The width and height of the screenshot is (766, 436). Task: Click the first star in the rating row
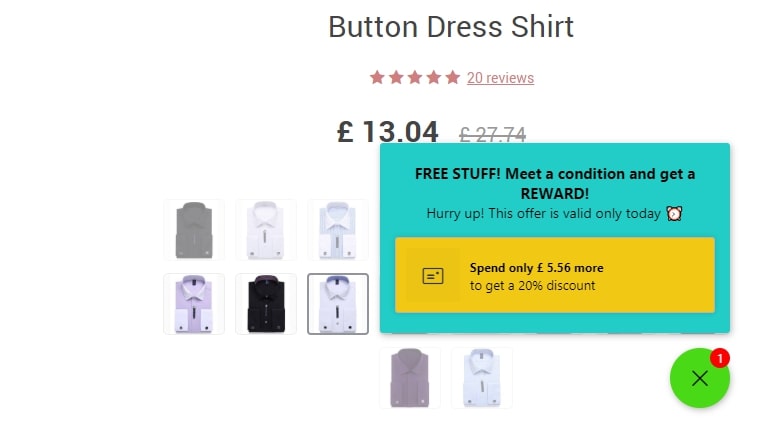point(377,77)
